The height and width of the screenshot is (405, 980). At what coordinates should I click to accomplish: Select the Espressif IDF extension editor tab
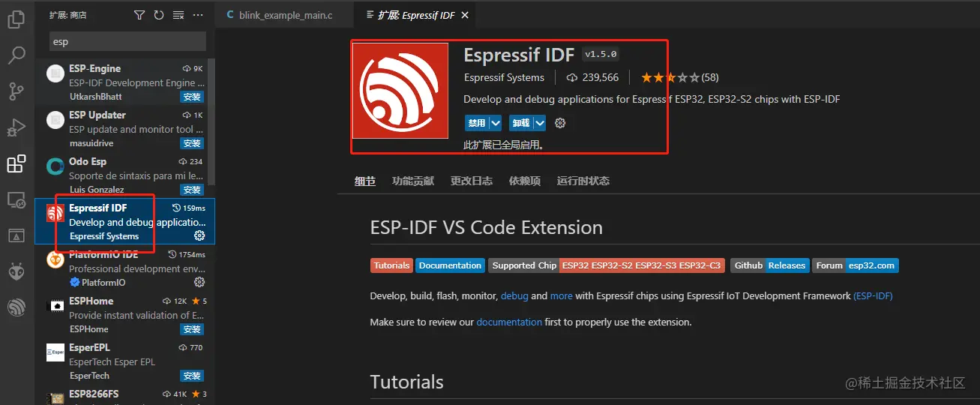coord(415,15)
